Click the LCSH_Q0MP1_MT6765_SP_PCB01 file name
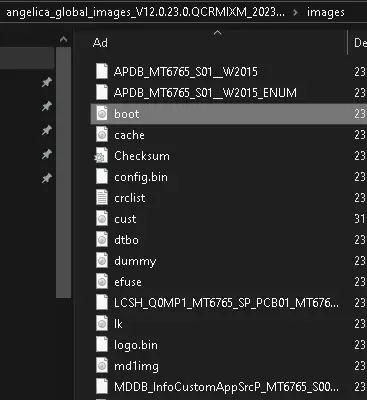This screenshot has width=367, height=400. tap(226, 303)
